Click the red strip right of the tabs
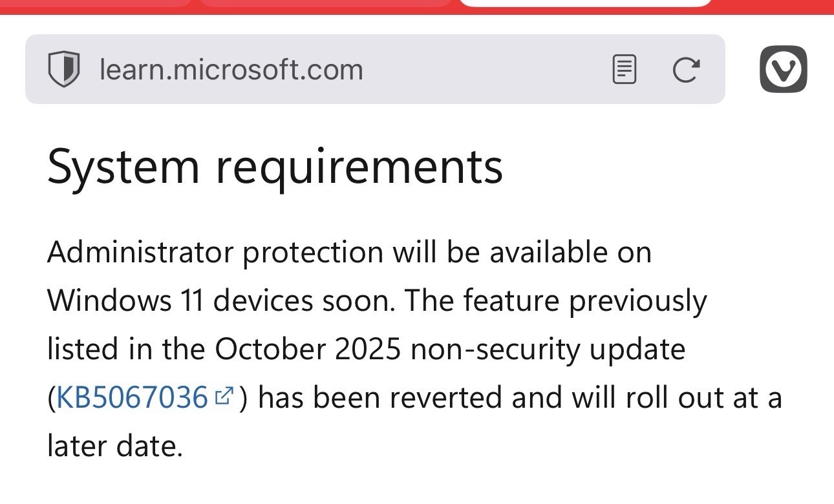 pyautogui.click(x=773, y=5)
